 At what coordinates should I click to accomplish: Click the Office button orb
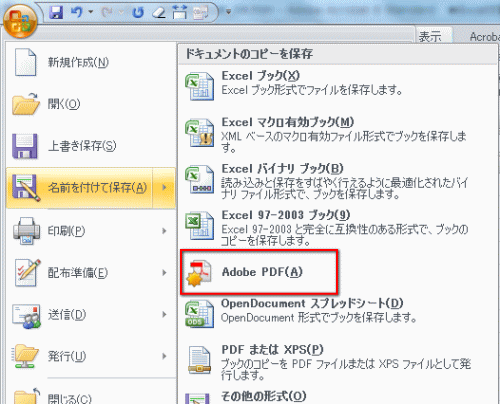coord(20,21)
